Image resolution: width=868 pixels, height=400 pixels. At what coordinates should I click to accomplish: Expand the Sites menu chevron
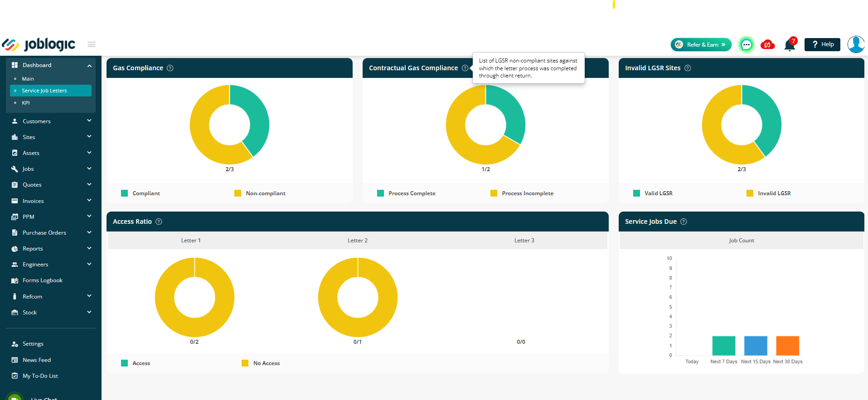click(x=89, y=136)
